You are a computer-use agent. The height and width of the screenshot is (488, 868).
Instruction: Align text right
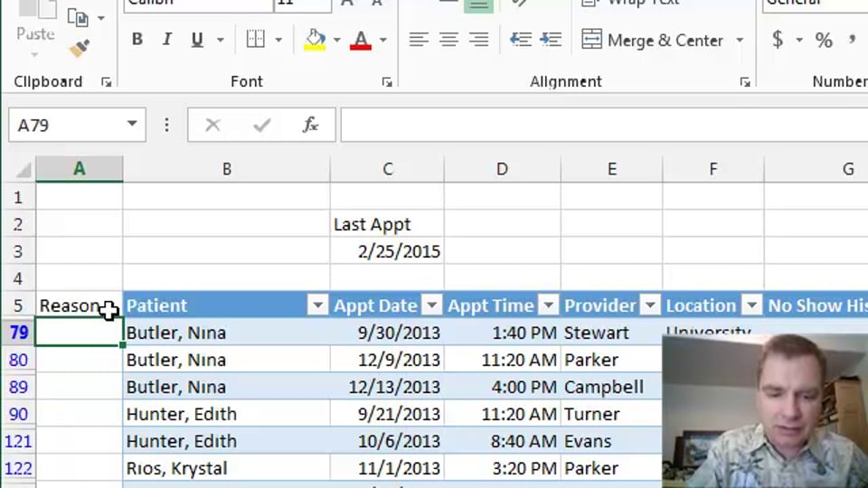(x=479, y=39)
